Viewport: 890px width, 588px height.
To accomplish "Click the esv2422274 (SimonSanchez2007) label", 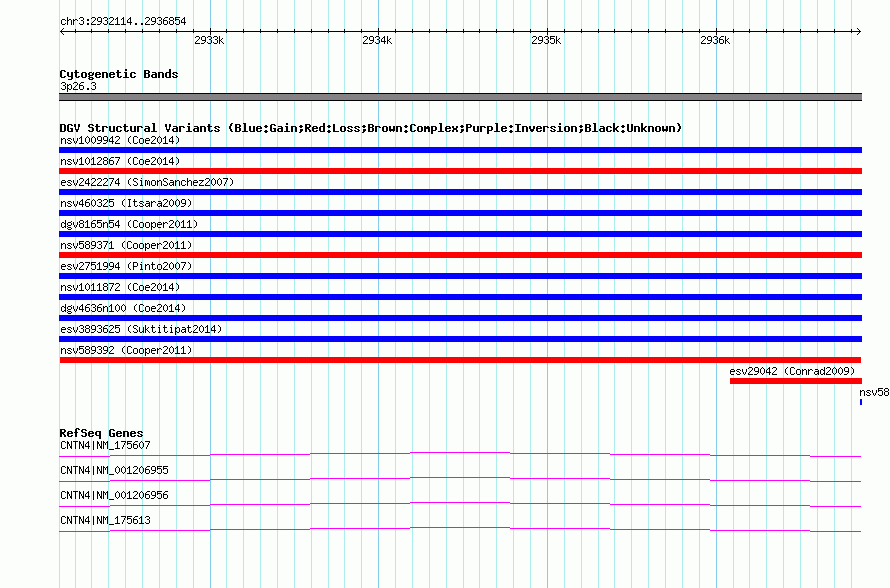I will click(x=147, y=182).
